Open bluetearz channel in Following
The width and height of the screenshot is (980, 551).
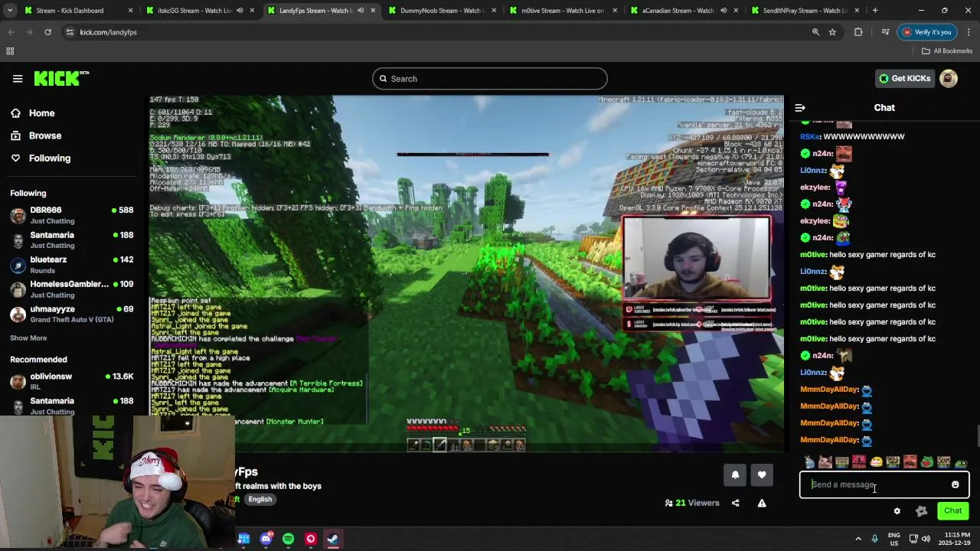point(71,265)
